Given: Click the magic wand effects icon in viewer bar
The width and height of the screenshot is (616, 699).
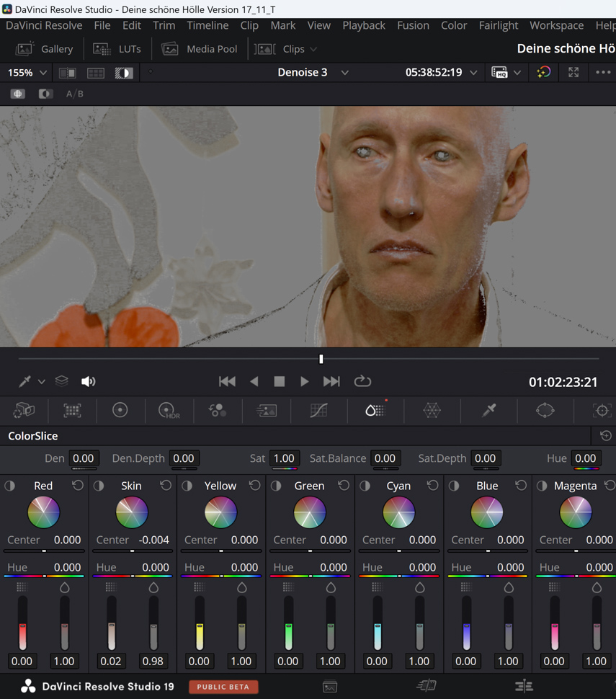Looking at the screenshot, I should tap(544, 72).
